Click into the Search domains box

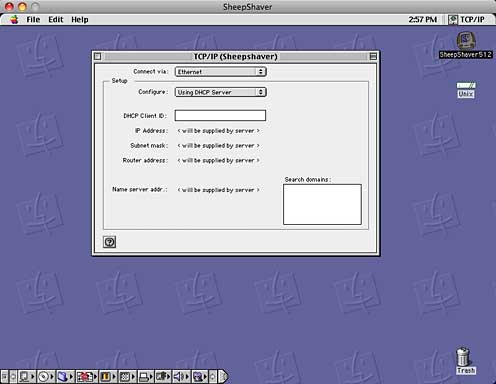(x=322, y=204)
